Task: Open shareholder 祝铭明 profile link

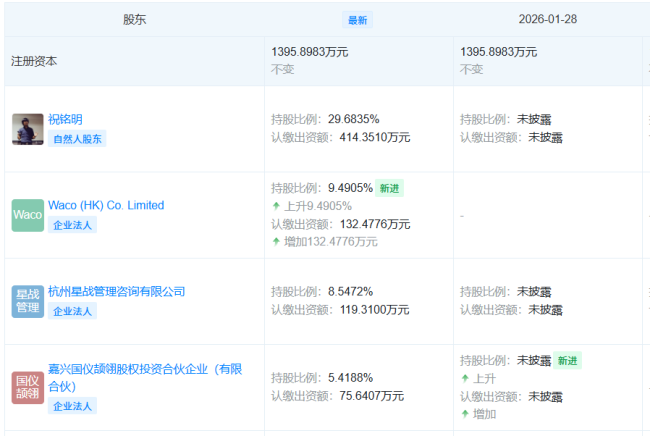Action: coord(67,119)
